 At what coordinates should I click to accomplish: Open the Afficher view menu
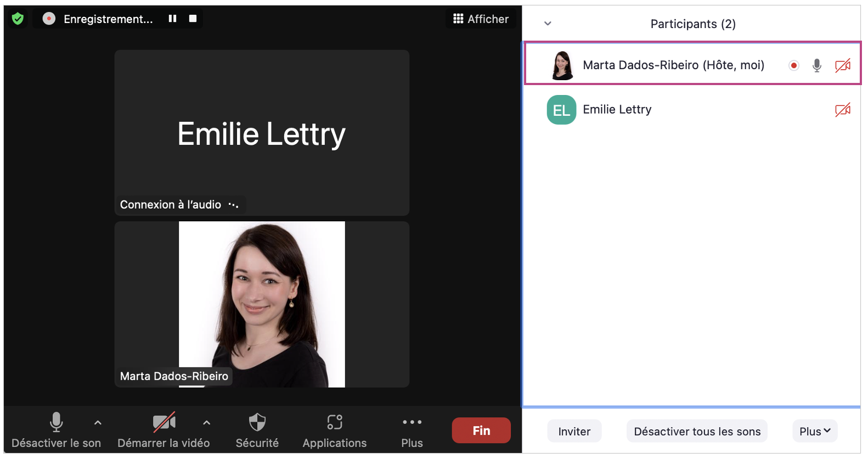(x=481, y=19)
